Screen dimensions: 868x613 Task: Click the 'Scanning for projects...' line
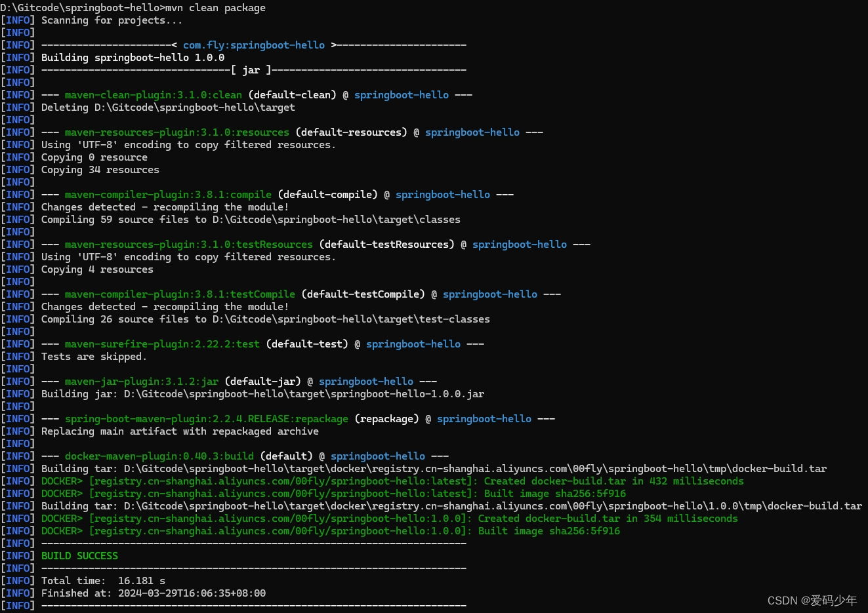(112, 20)
